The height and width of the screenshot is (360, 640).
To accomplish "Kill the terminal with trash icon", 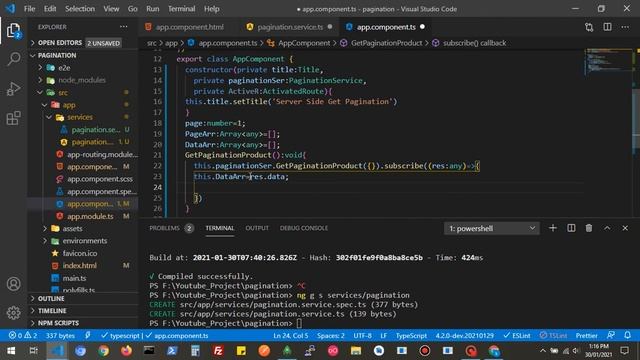I will click(589, 228).
